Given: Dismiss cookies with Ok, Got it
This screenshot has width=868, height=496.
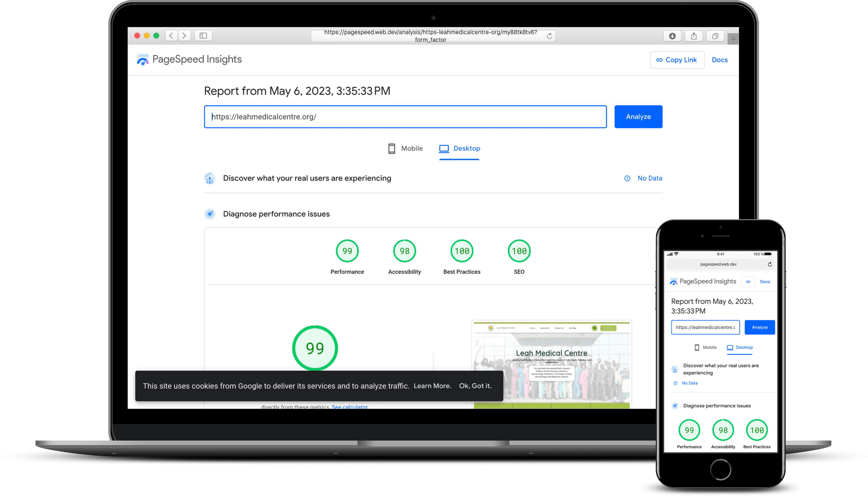Looking at the screenshot, I should [x=475, y=386].
